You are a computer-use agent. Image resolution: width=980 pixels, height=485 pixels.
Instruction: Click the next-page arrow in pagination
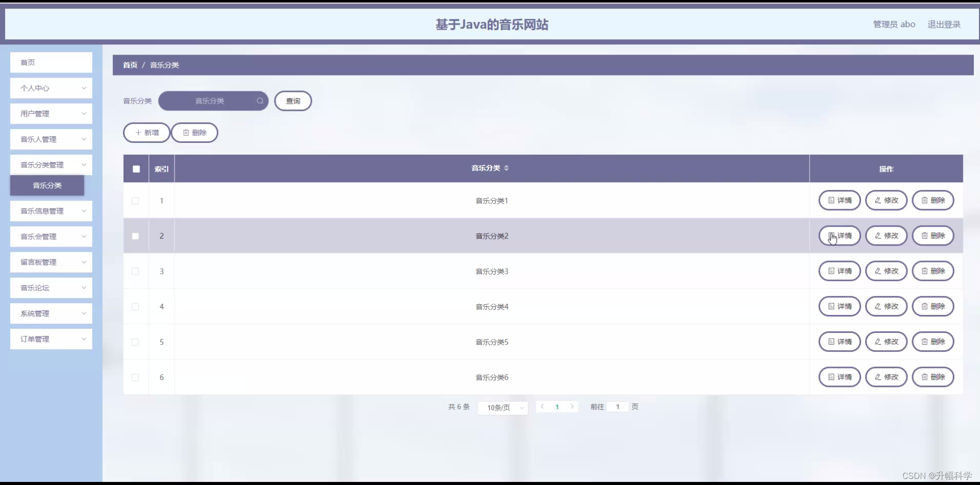pyautogui.click(x=573, y=407)
